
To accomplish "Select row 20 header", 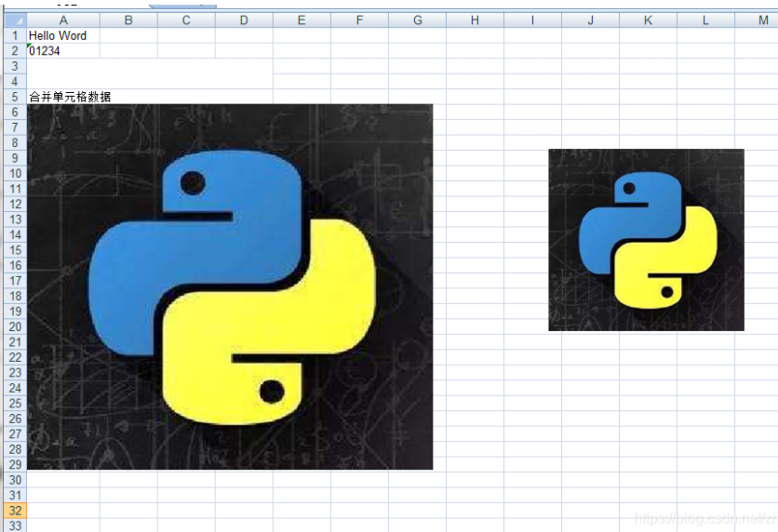I will pyautogui.click(x=16, y=327).
